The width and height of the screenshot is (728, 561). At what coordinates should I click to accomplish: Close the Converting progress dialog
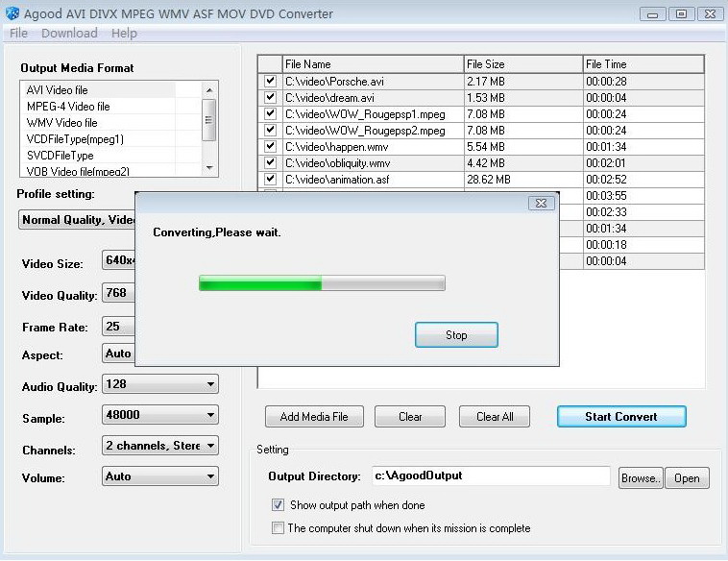(541, 203)
